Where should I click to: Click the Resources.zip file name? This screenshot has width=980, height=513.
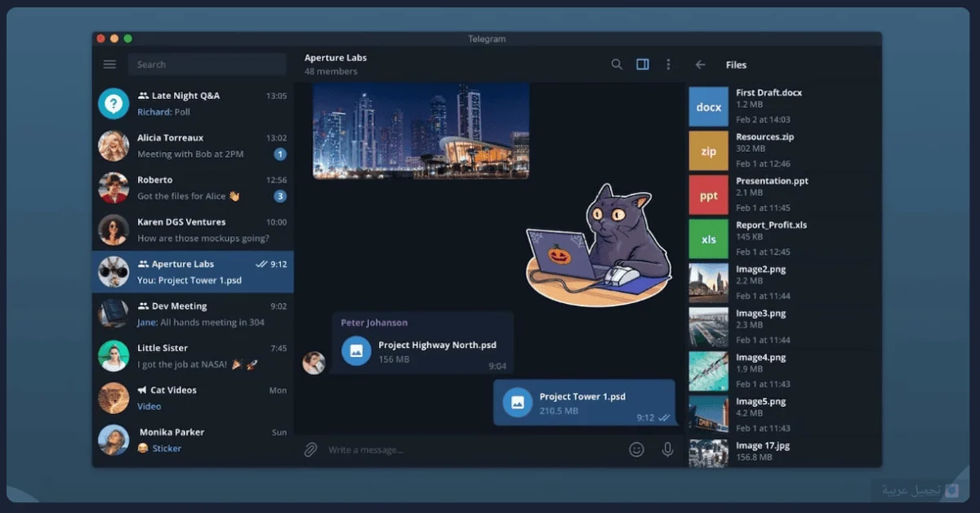tap(765, 137)
